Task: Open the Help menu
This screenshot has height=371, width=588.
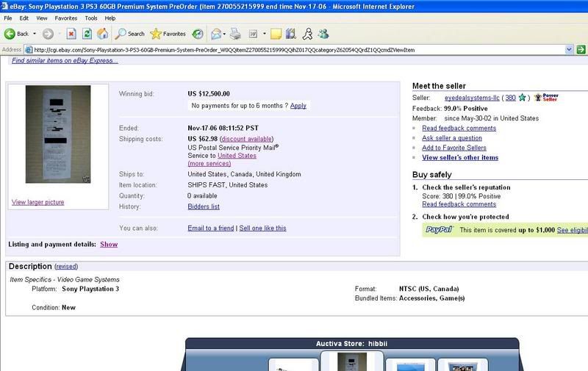Action: click(110, 18)
